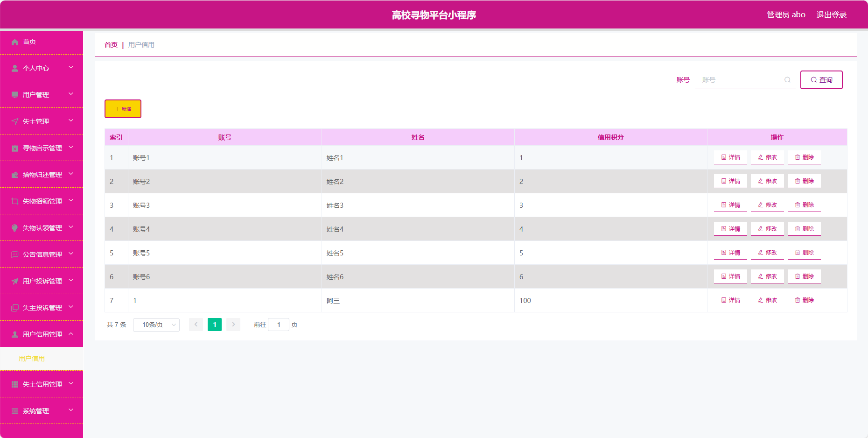Open the 用户投诉管理 menu
The width and height of the screenshot is (868, 438).
tap(42, 281)
